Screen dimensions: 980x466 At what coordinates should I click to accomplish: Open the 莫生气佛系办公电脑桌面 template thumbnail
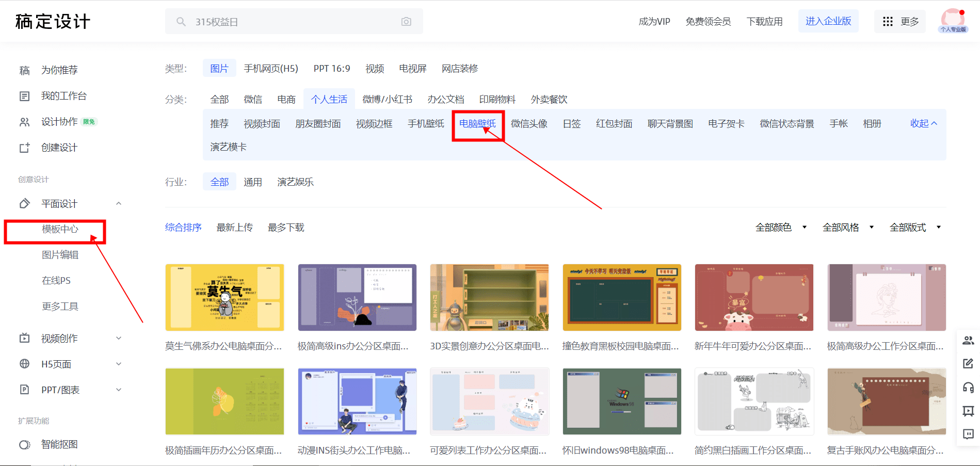(x=224, y=298)
